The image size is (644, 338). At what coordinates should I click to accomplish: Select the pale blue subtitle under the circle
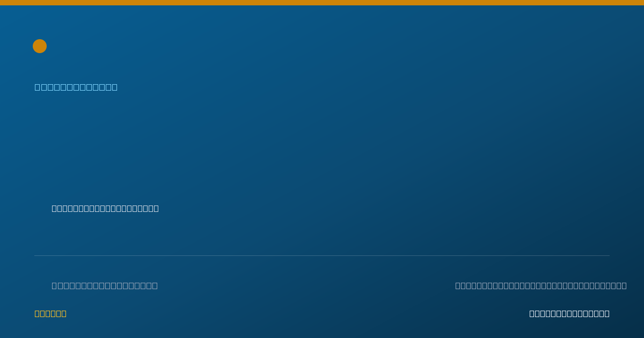76,87
